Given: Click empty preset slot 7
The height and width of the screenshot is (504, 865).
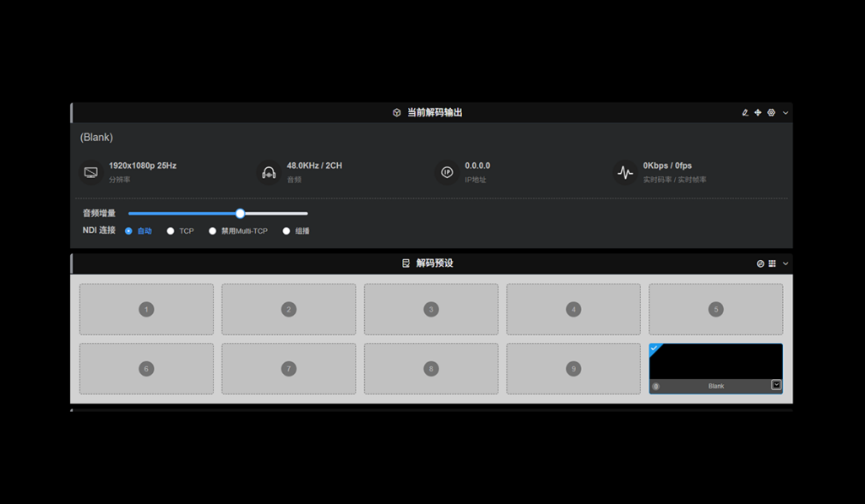Looking at the screenshot, I should (289, 368).
